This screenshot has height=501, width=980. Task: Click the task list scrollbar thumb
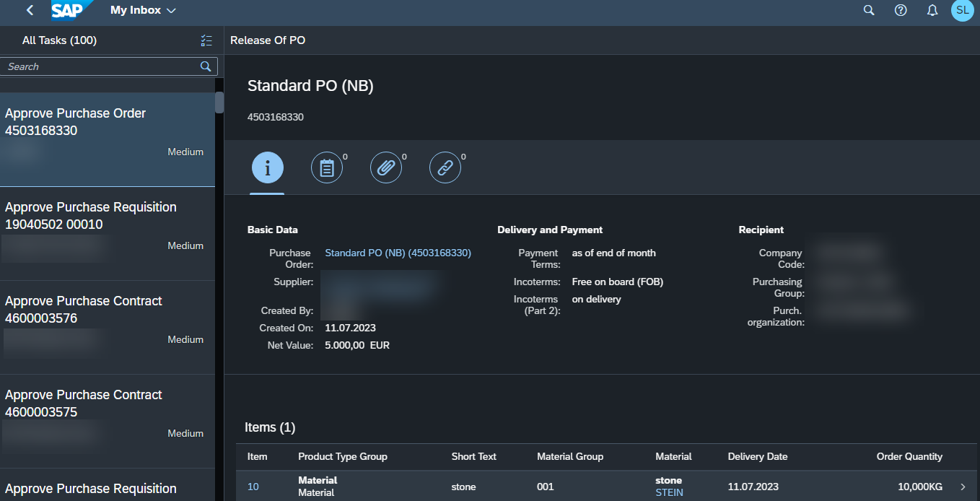[219, 102]
